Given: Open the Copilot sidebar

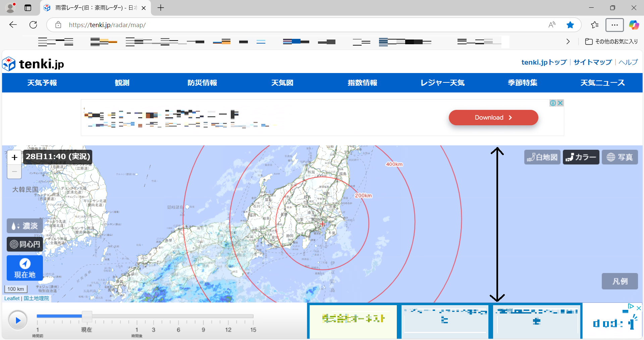Looking at the screenshot, I should (x=634, y=25).
